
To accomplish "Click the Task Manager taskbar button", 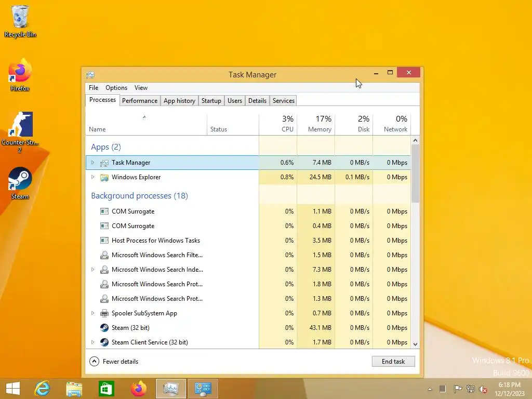I will pos(170,389).
